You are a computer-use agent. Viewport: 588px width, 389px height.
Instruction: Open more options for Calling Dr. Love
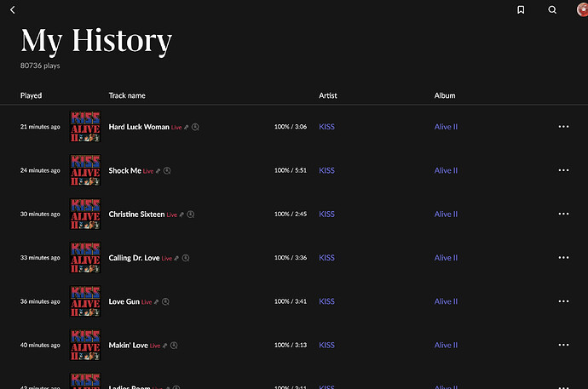click(x=563, y=258)
